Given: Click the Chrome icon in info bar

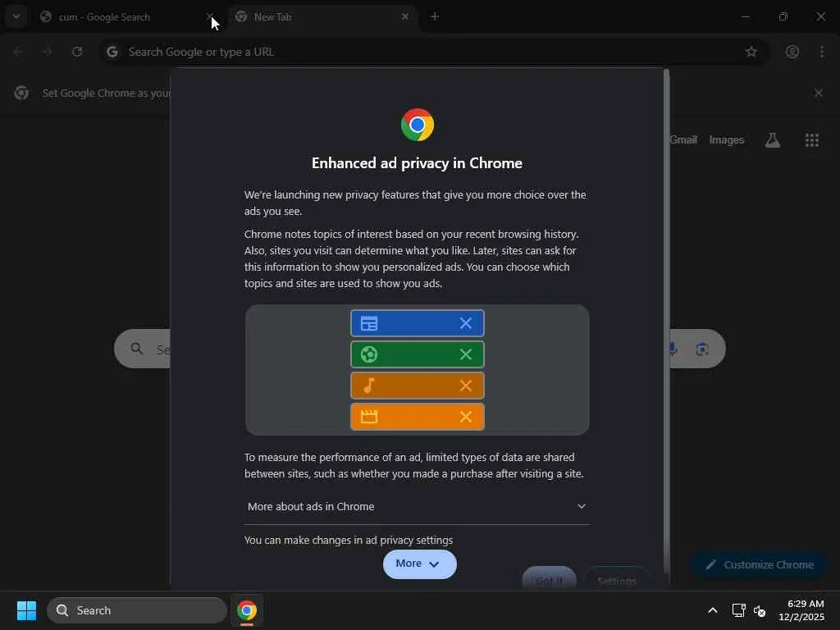Looking at the screenshot, I should coord(21,93).
